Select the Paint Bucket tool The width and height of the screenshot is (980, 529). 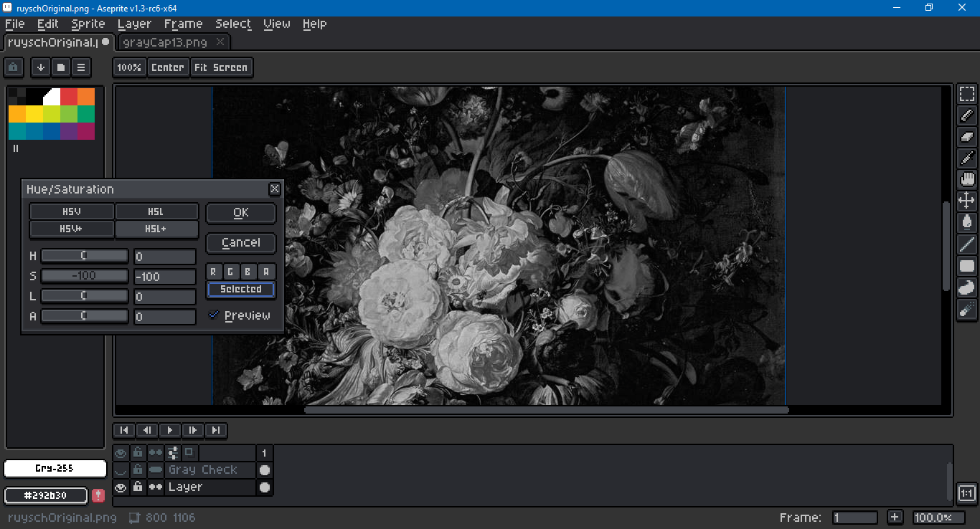[967, 223]
